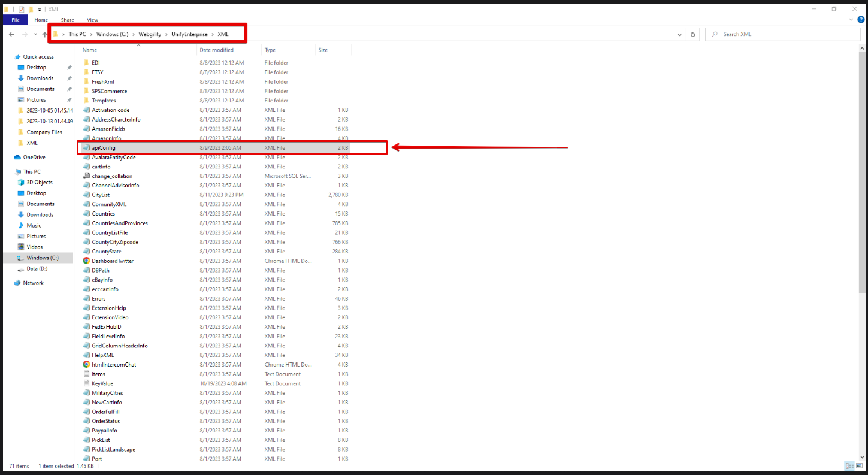The image size is (868, 475).
Task: Click the Help question mark icon
Action: (x=860, y=20)
